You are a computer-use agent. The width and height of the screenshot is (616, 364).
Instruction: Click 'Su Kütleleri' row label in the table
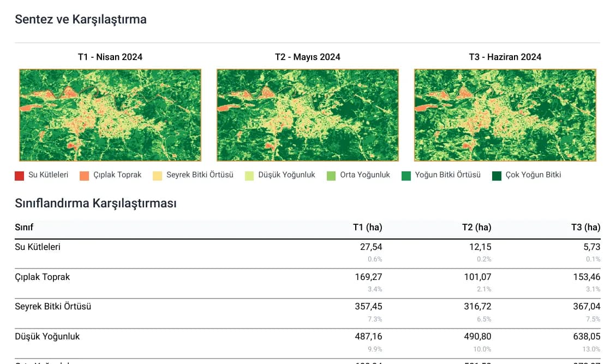pyautogui.click(x=38, y=247)
